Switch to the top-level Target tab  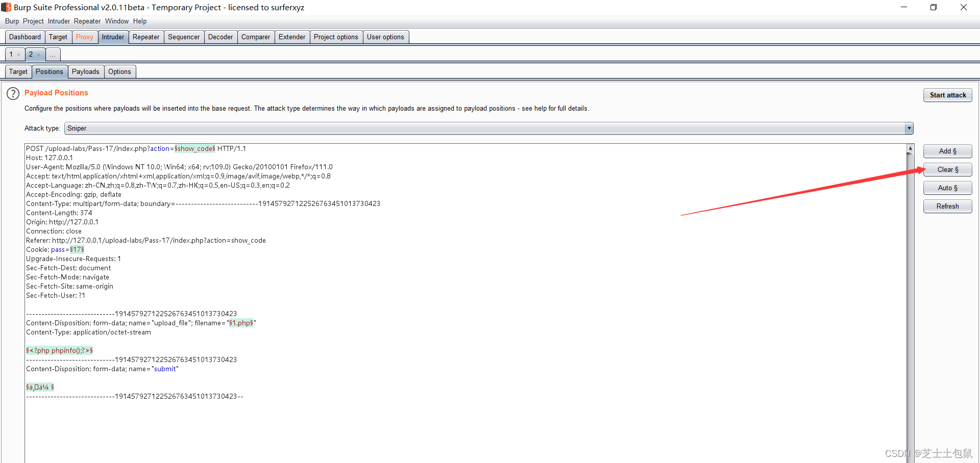58,37
